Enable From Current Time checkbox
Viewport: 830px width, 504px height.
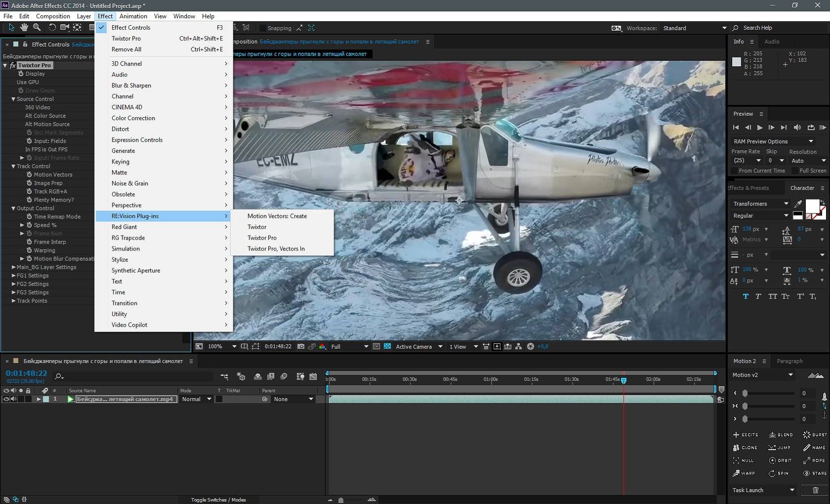click(x=735, y=170)
